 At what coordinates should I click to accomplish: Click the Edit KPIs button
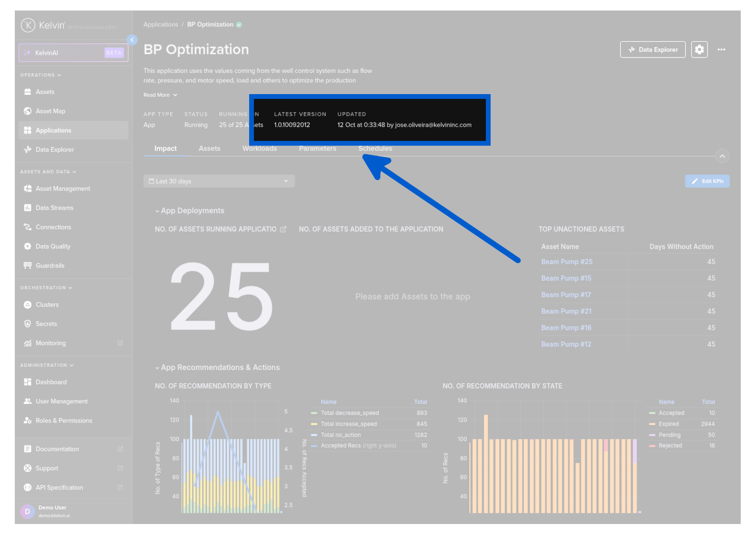(707, 182)
